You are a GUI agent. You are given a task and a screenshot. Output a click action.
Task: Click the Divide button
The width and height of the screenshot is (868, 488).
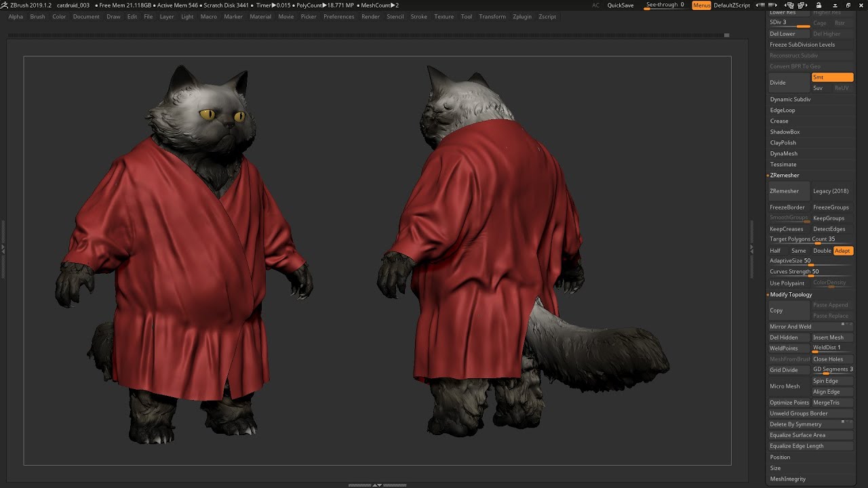pyautogui.click(x=789, y=83)
